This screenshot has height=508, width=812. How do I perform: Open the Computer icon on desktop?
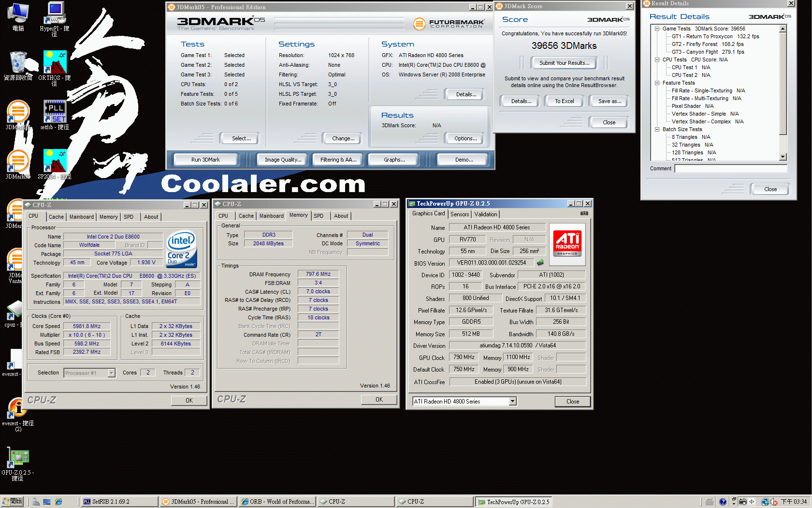18,16
